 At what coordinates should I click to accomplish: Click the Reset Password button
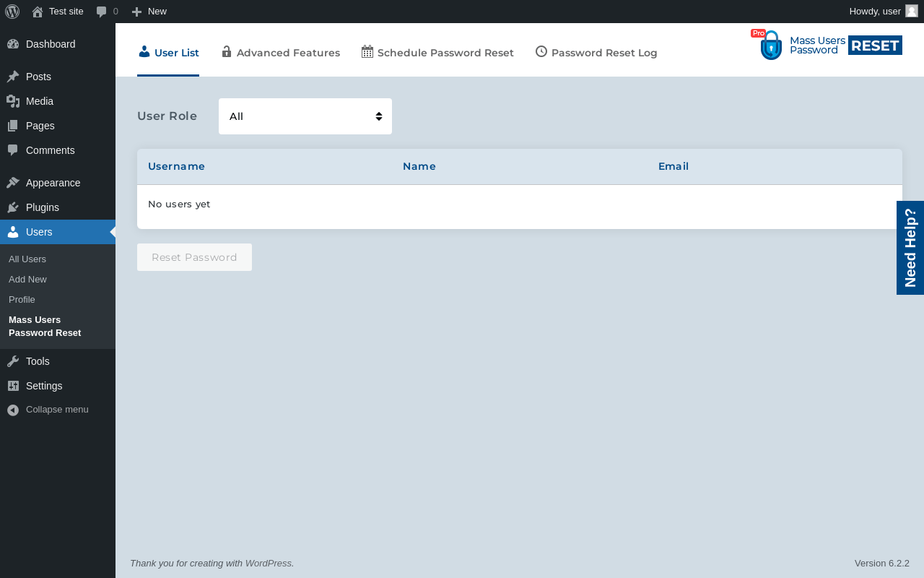[x=194, y=257]
